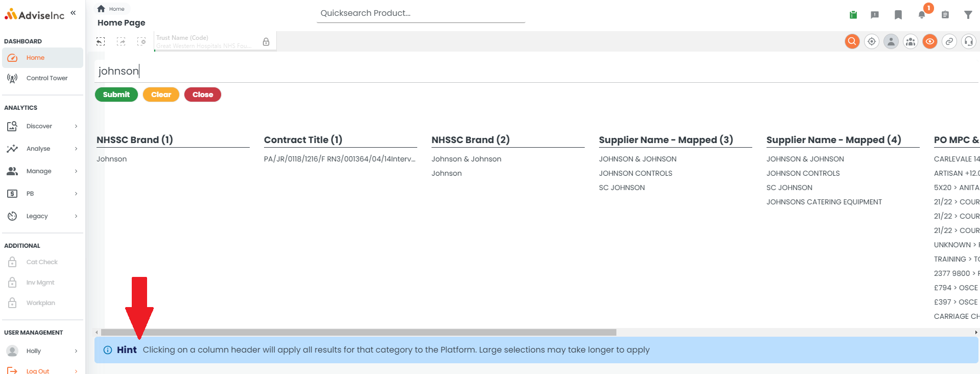Select JOHNSON CONTROLS under Supplier Name - Mapped (4)
The height and width of the screenshot is (374, 980).
coord(803,173)
